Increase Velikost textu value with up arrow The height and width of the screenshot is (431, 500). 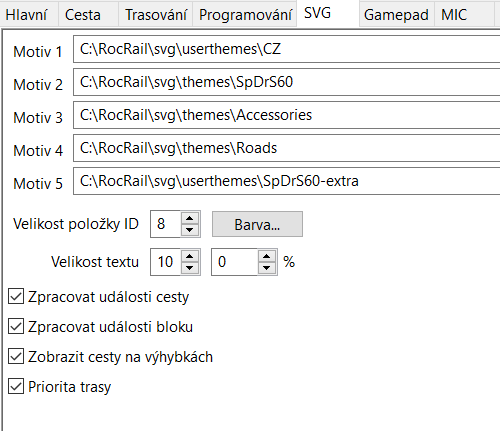point(190,256)
